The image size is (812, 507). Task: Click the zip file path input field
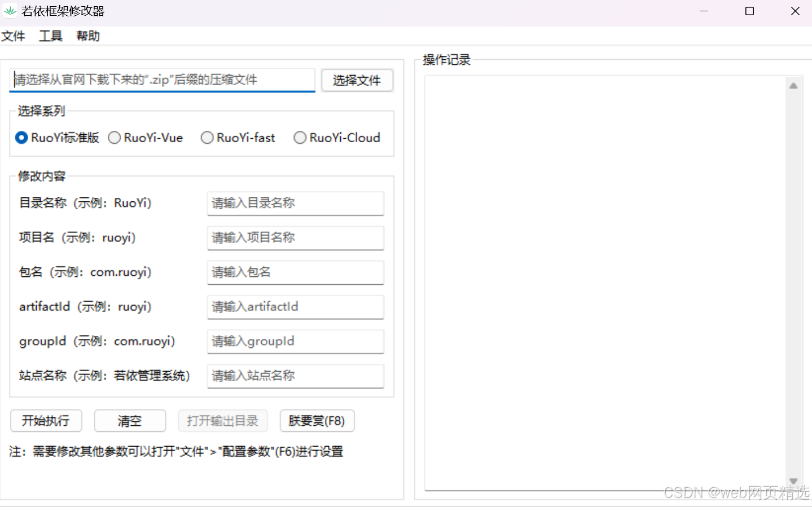[163, 80]
